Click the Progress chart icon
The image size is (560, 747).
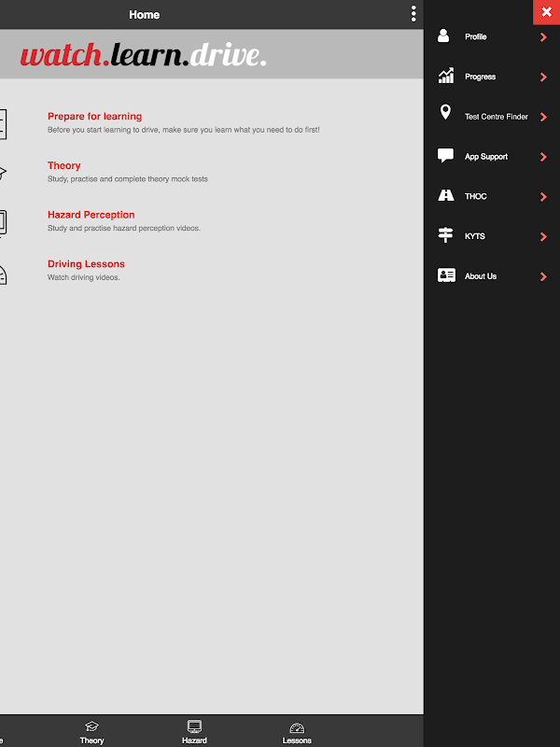point(446,76)
